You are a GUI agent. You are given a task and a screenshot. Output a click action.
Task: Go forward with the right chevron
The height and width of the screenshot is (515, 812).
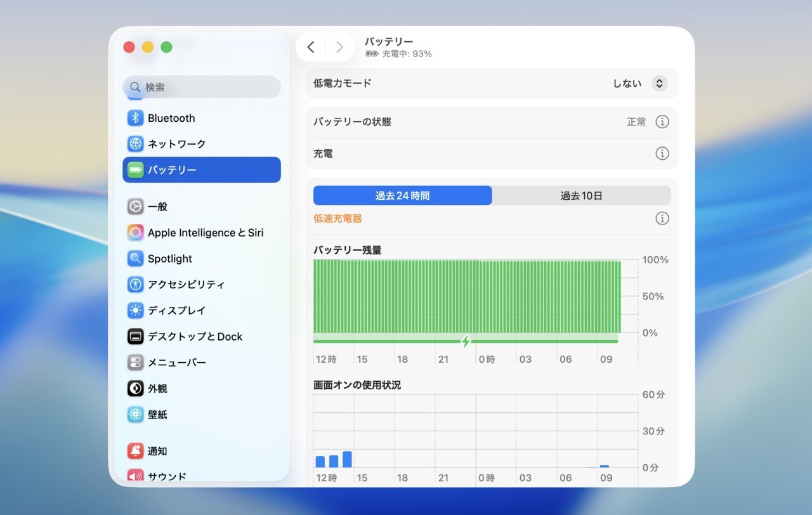point(339,47)
